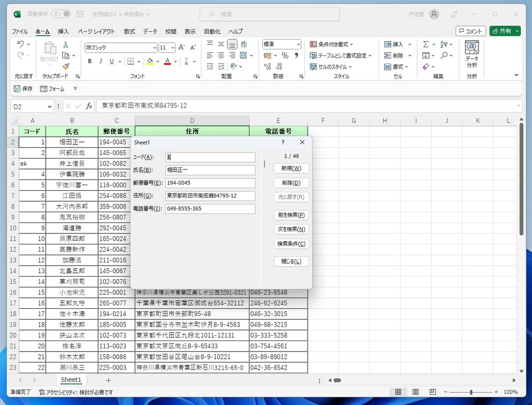
Task: Decrease decimal places
Action: pos(279,67)
